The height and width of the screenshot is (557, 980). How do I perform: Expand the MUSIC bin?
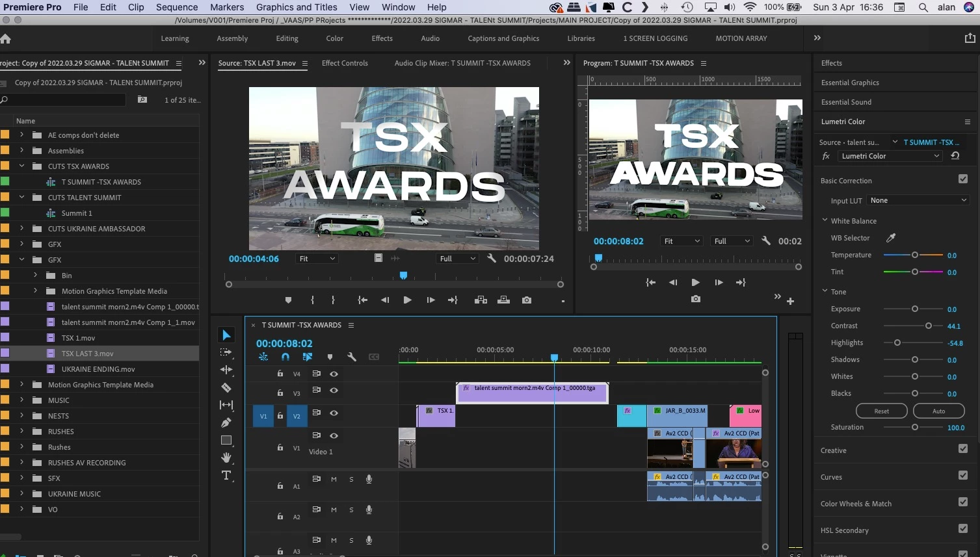pos(21,400)
